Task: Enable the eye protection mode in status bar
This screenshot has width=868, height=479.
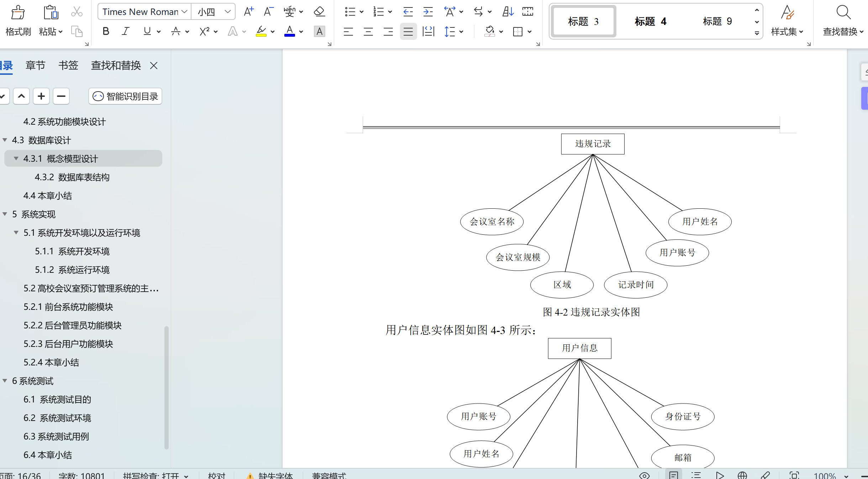Action: coord(645,475)
